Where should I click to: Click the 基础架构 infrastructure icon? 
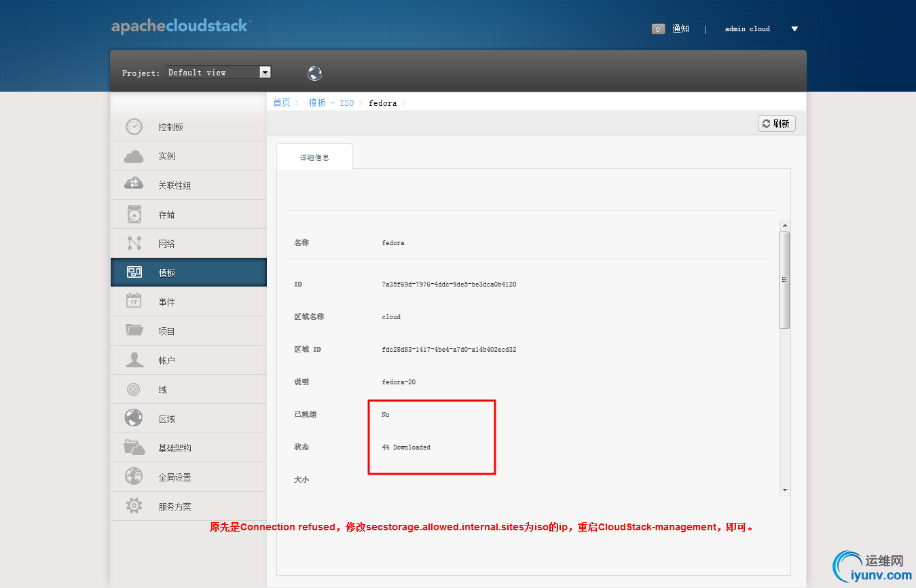point(134,447)
